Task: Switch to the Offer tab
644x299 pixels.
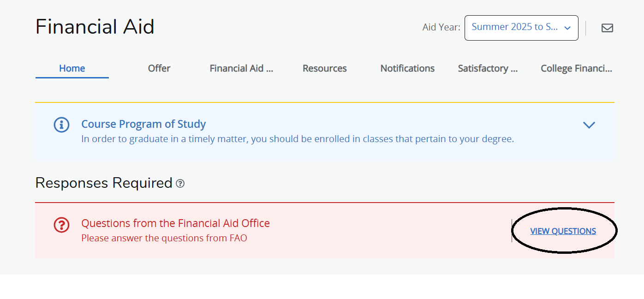Action: (159, 68)
